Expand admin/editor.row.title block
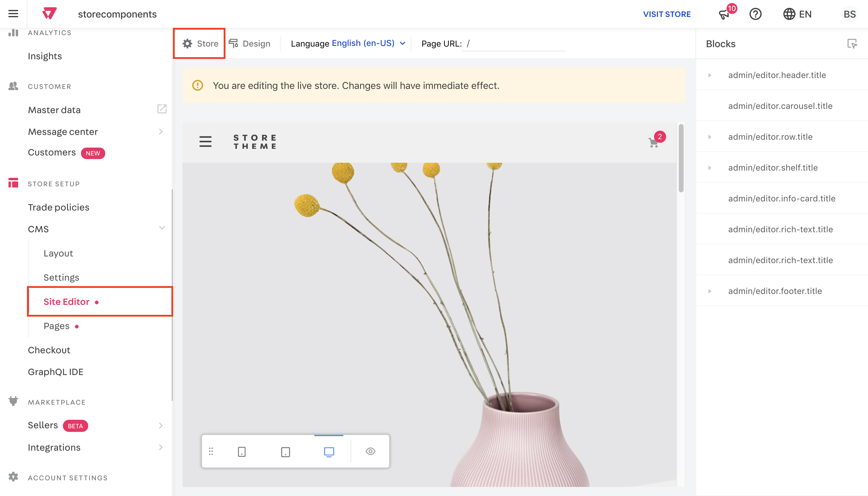 [710, 137]
